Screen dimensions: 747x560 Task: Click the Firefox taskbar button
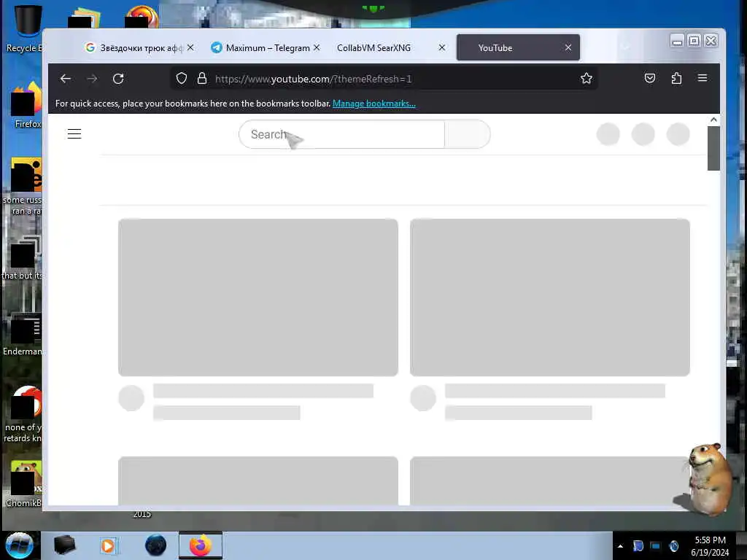coord(201,545)
